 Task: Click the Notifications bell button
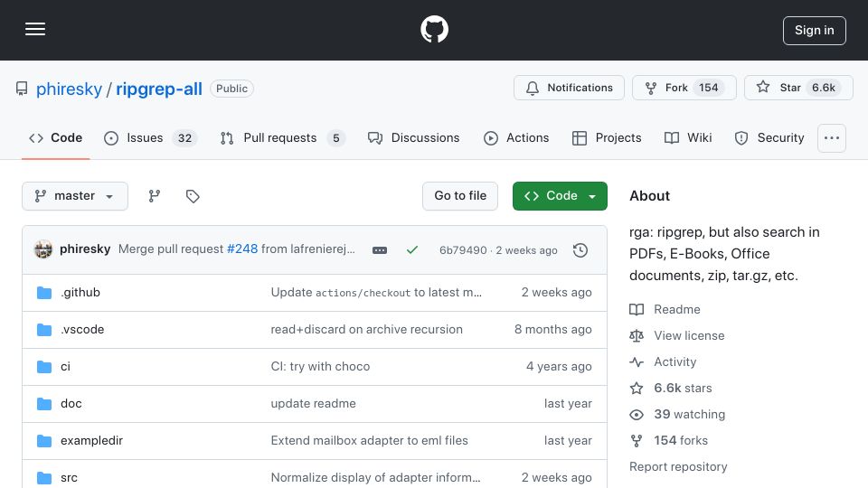point(569,88)
